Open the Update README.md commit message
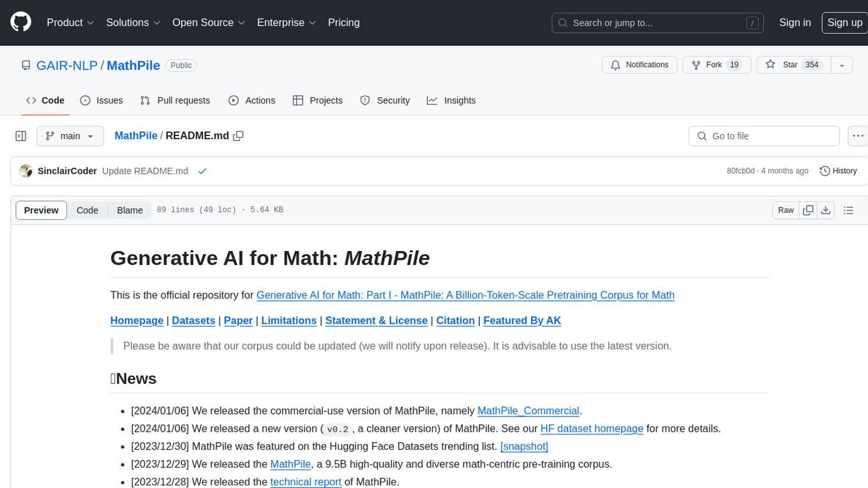 [145, 171]
